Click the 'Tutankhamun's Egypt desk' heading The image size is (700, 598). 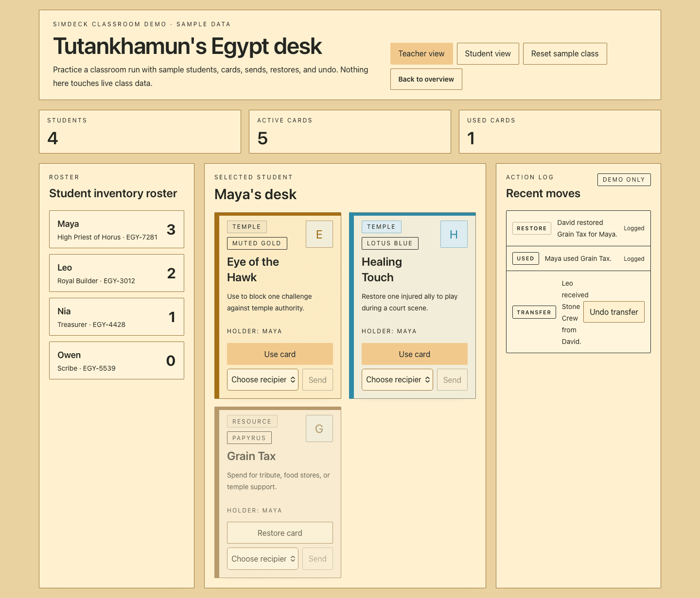(188, 46)
